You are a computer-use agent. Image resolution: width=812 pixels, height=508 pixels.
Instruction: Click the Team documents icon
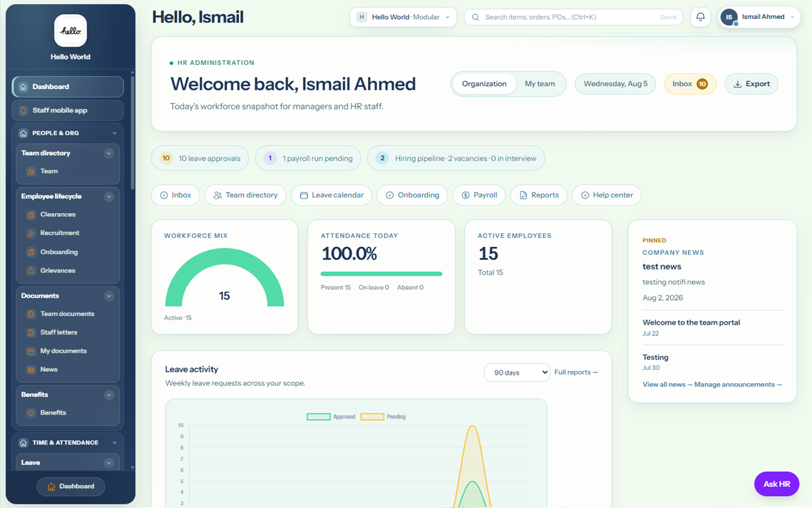point(31,314)
